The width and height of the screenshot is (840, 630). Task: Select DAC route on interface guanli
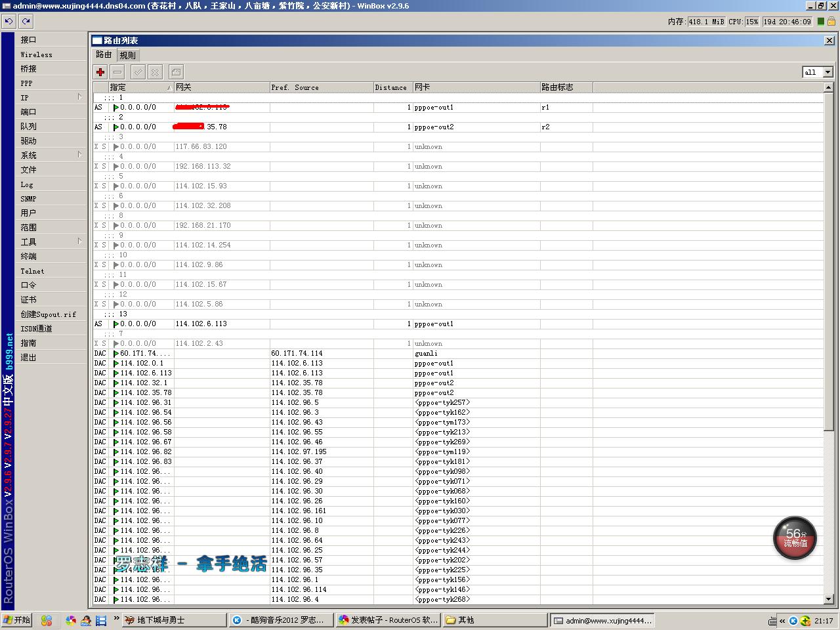point(458,354)
